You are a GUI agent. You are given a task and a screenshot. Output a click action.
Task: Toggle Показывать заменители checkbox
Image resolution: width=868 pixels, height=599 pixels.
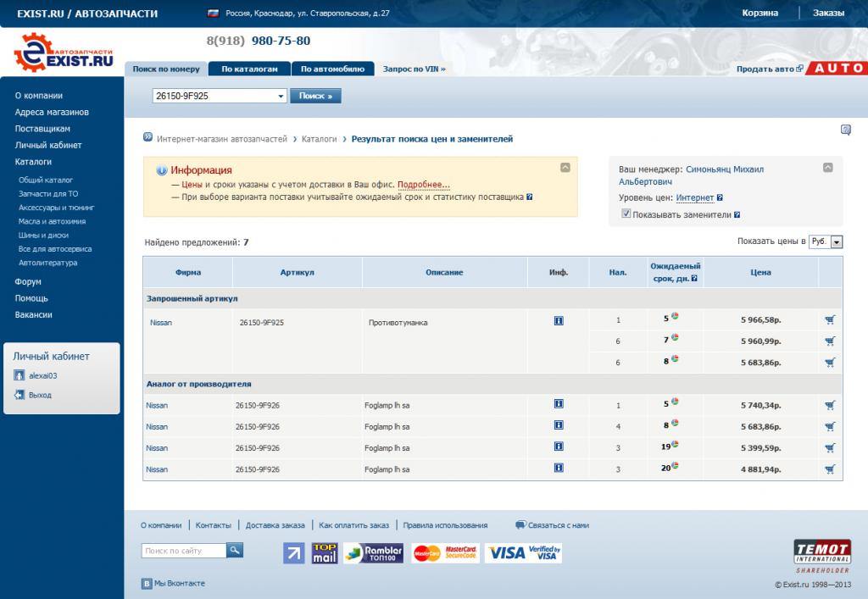tap(626, 214)
